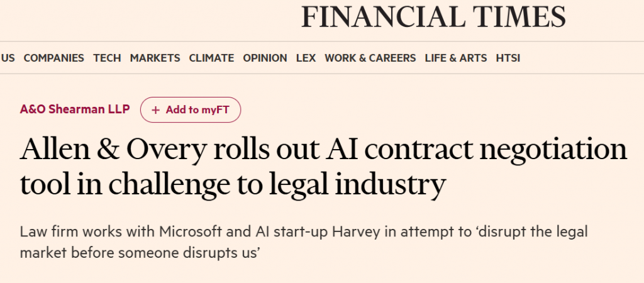Open the US section
644x283 pixels.
tap(8, 58)
